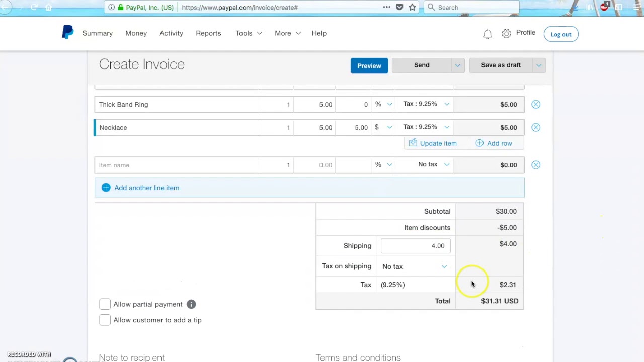Open the Tax on shipping dropdown
Screen dimensions: 644x362
pos(416,266)
